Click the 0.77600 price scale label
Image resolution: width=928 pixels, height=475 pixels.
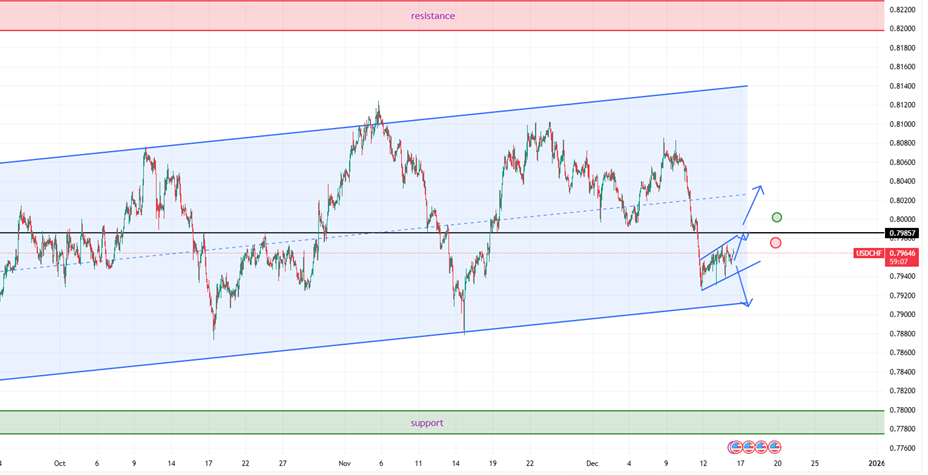pos(903,448)
